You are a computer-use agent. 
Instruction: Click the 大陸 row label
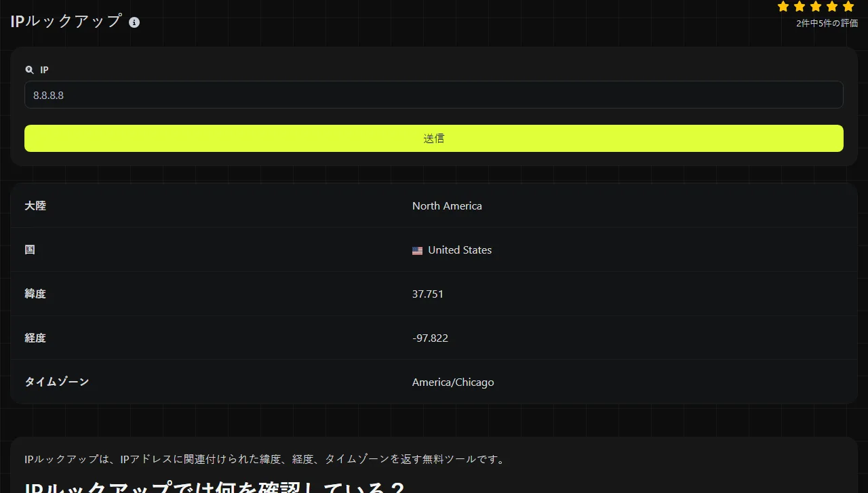click(x=35, y=206)
